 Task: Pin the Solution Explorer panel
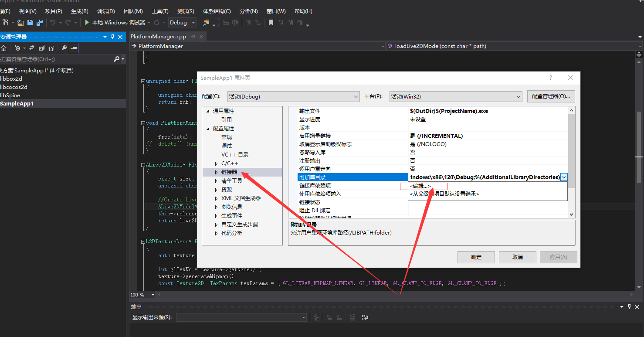point(113,37)
